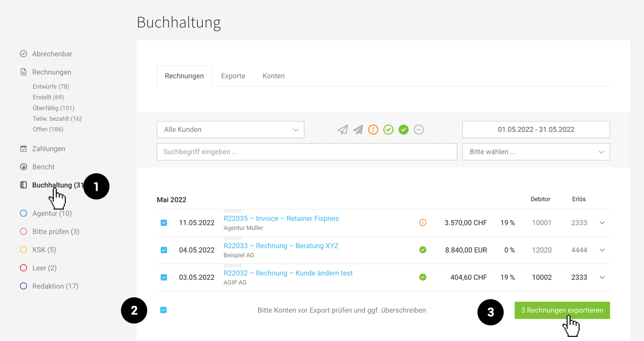Click amount 8.840,00 EUR
Viewport: 644px width, 341px height.
466,250
